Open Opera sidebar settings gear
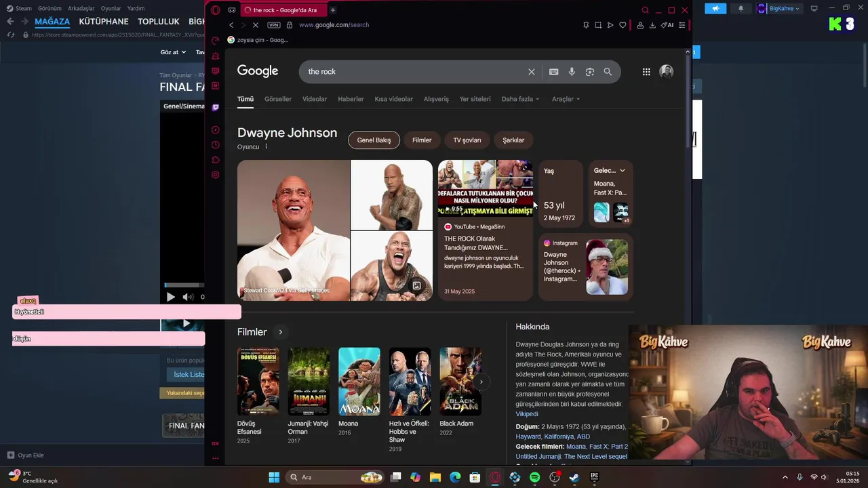This screenshot has height=488, width=868. 216,175
